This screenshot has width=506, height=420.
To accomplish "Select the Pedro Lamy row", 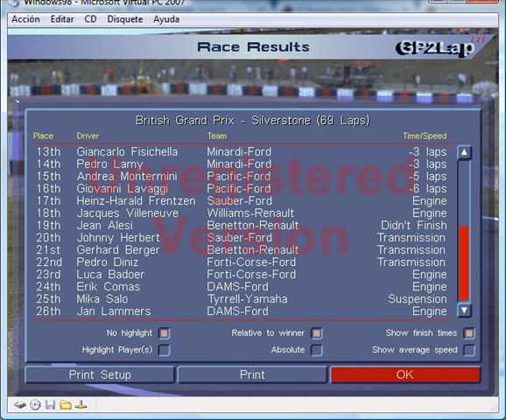I will coord(242,164).
